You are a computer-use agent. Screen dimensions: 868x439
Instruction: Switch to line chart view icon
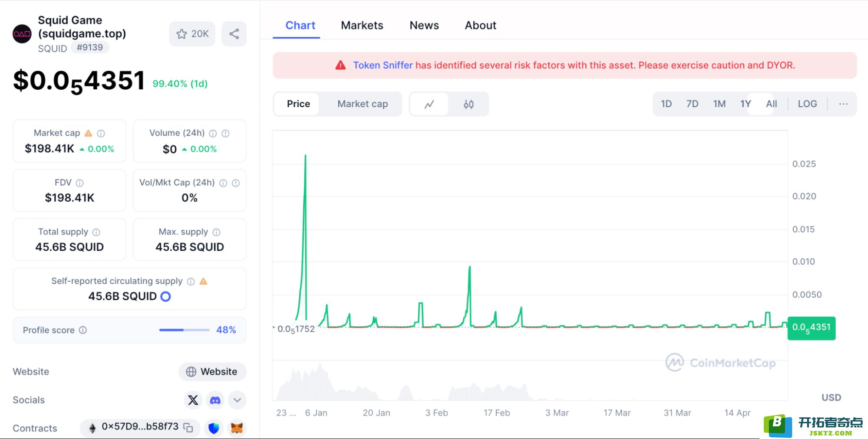(429, 104)
